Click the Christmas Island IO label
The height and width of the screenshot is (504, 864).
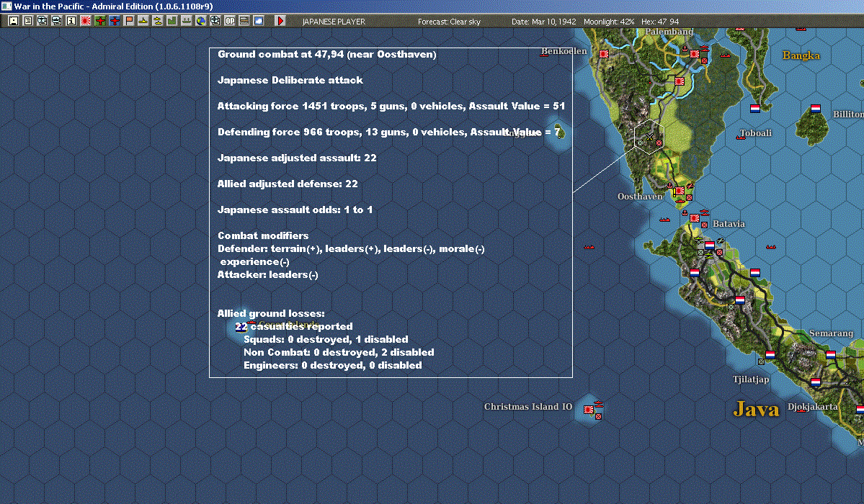click(x=528, y=407)
